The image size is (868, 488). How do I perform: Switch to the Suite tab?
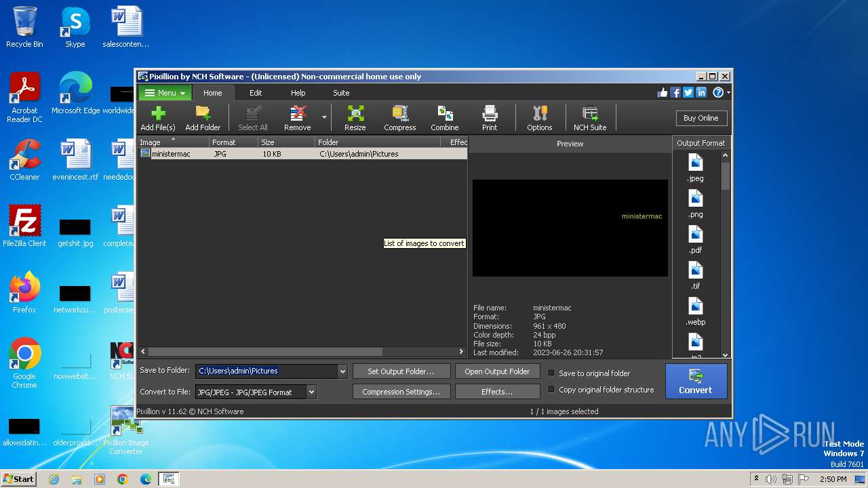pos(341,93)
